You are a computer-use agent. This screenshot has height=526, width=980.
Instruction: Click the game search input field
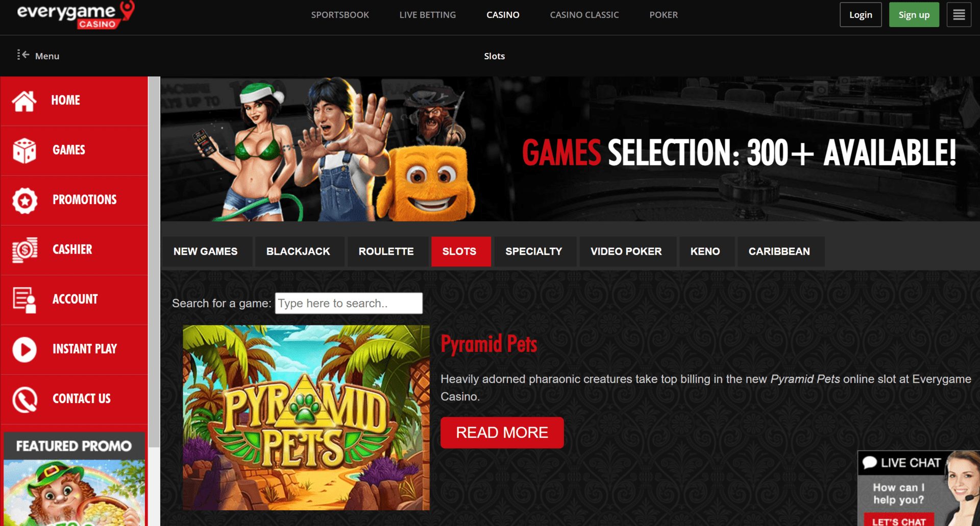[x=349, y=303]
